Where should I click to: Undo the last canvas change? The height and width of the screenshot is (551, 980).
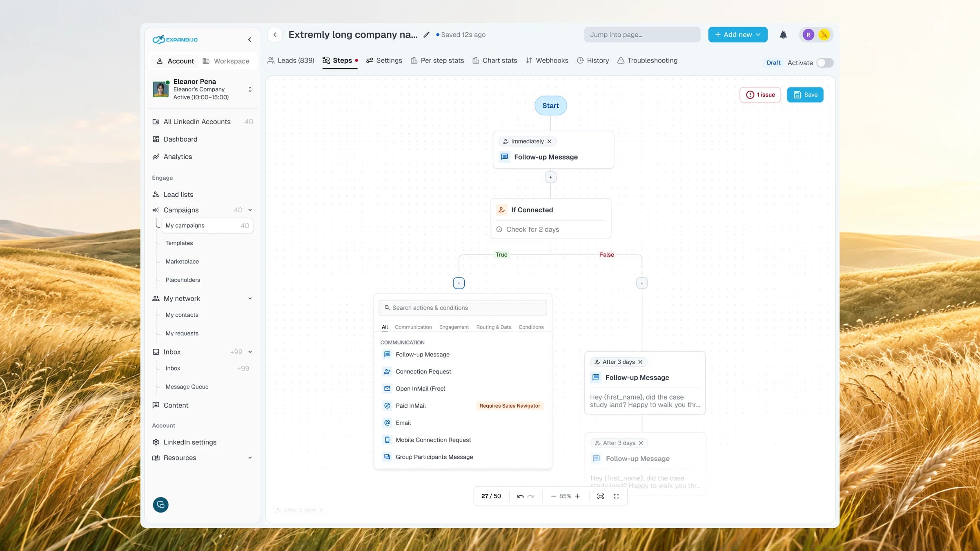[520, 496]
